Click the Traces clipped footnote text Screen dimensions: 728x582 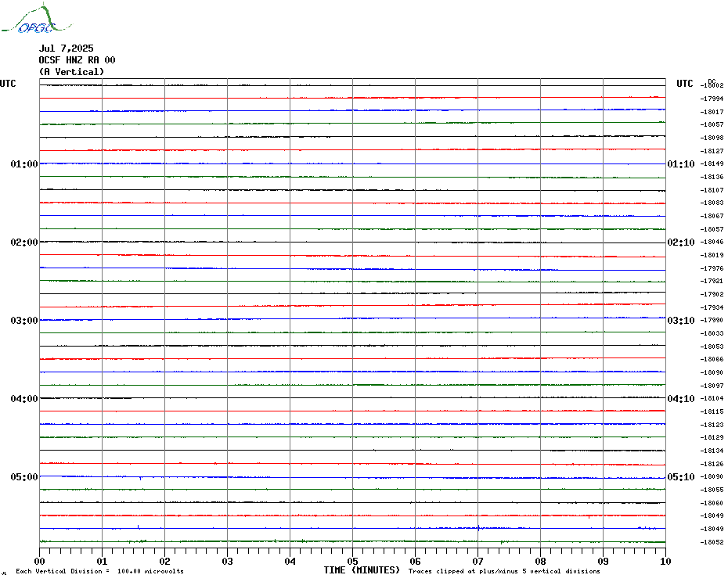point(504,571)
